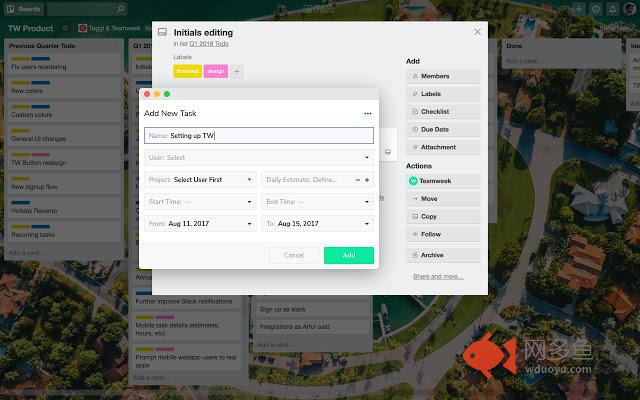Open the Q1 2018 Todo list link
The height and width of the screenshot is (400, 640).
point(209,44)
